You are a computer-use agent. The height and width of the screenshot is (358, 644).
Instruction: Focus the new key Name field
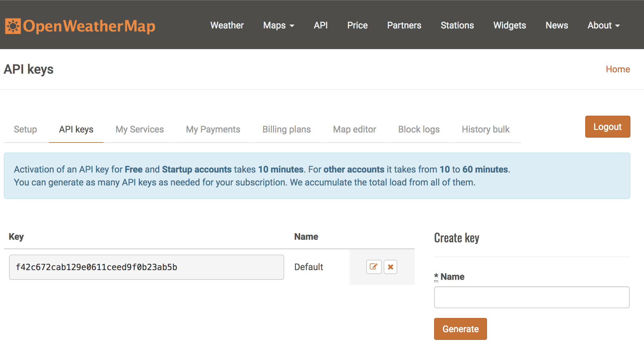pyautogui.click(x=532, y=297)
